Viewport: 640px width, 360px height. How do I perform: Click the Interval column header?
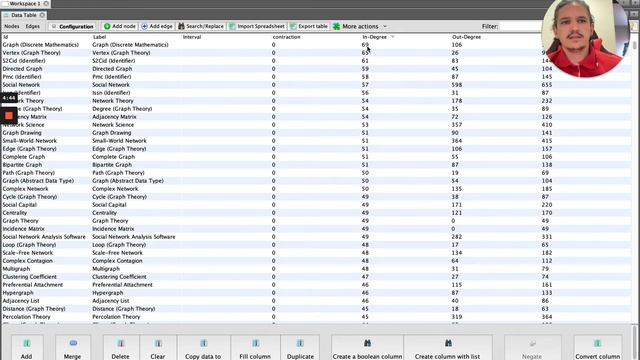(192, 37)
